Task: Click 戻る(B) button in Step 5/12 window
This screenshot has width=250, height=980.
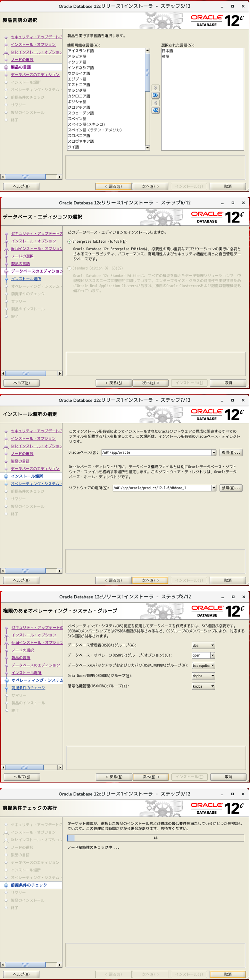Action: point(113,186)
